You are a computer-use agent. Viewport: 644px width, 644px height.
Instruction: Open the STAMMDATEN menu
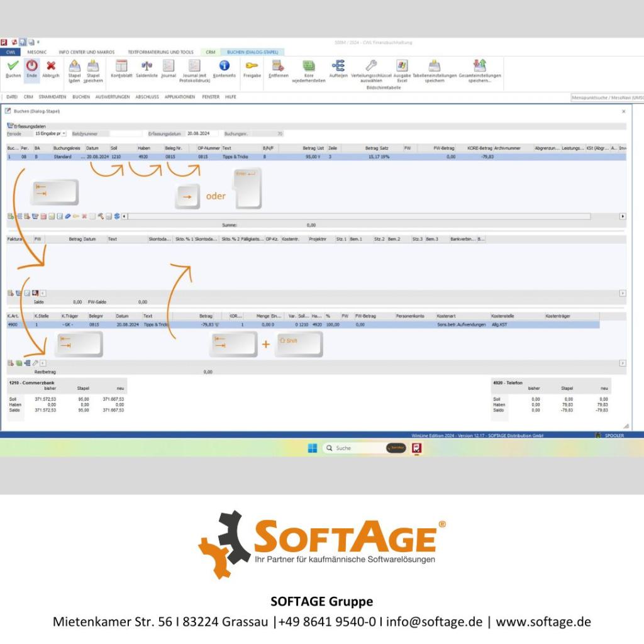pyautogui.click(x=52, y=97)
